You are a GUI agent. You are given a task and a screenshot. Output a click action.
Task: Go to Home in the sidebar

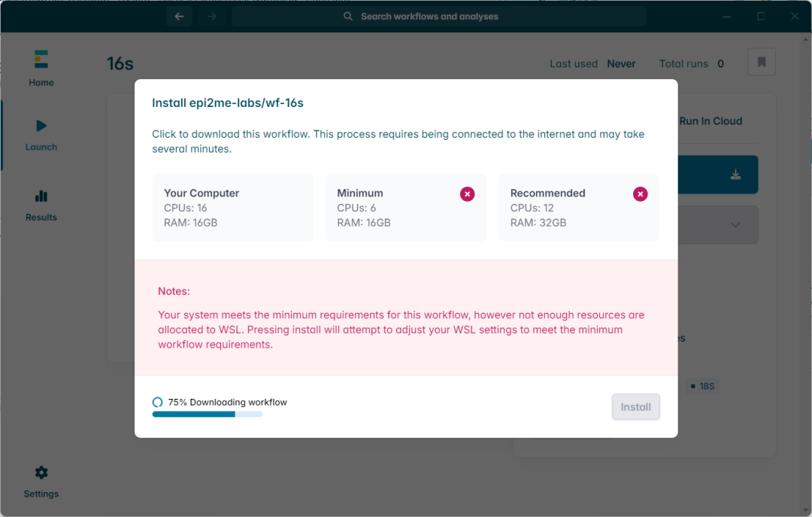(x=41, y=68)
